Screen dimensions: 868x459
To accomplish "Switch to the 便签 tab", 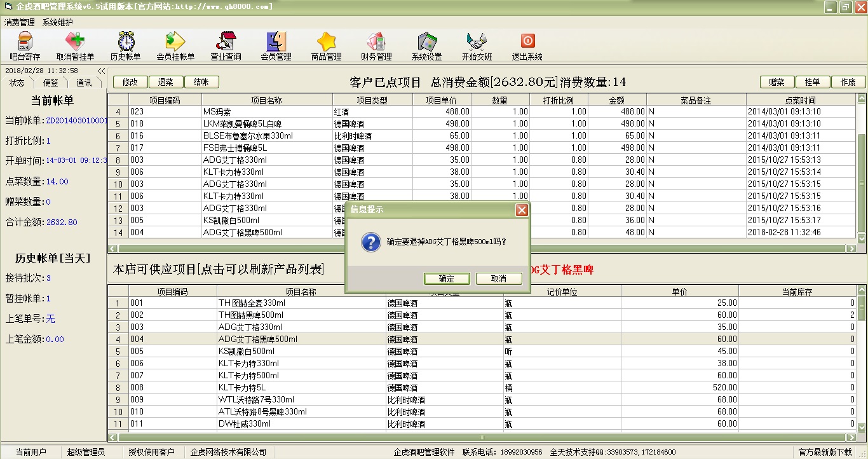I will [50, 83].
